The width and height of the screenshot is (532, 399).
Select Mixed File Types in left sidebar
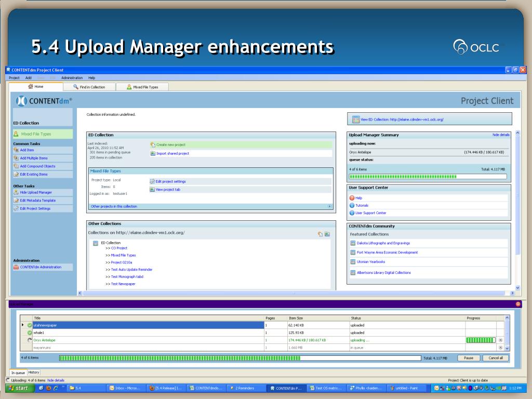[x=43, y=134]
